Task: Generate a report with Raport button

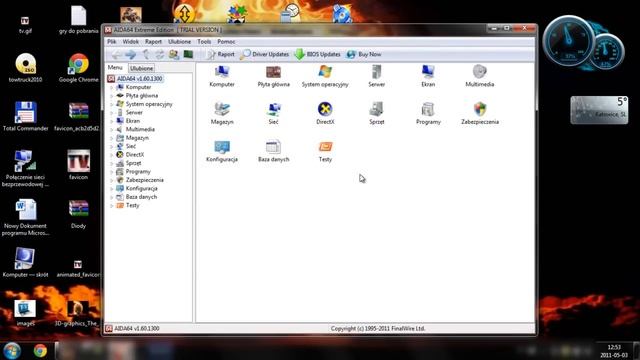Action: [220, 54]
